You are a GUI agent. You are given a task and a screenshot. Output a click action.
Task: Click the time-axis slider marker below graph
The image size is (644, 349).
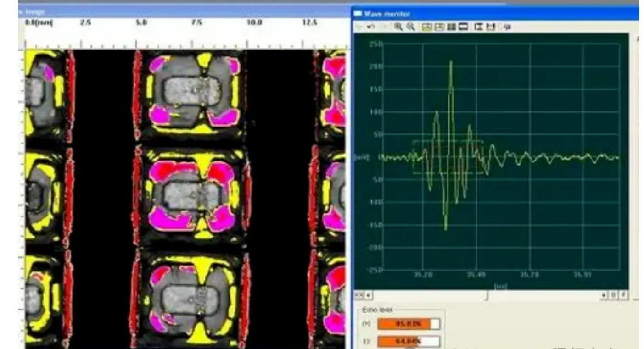click(487, 296)
